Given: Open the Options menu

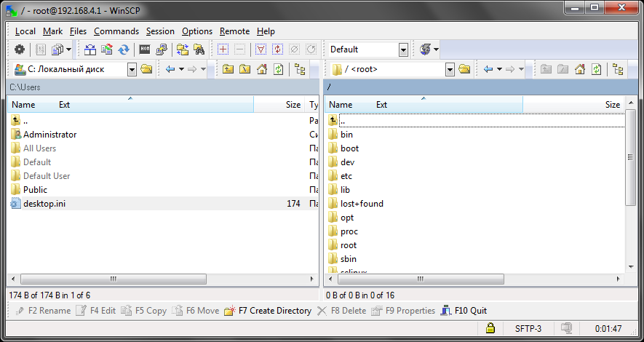Looking at the screenshot, I should pyautogui.click(x=197, y=31).
